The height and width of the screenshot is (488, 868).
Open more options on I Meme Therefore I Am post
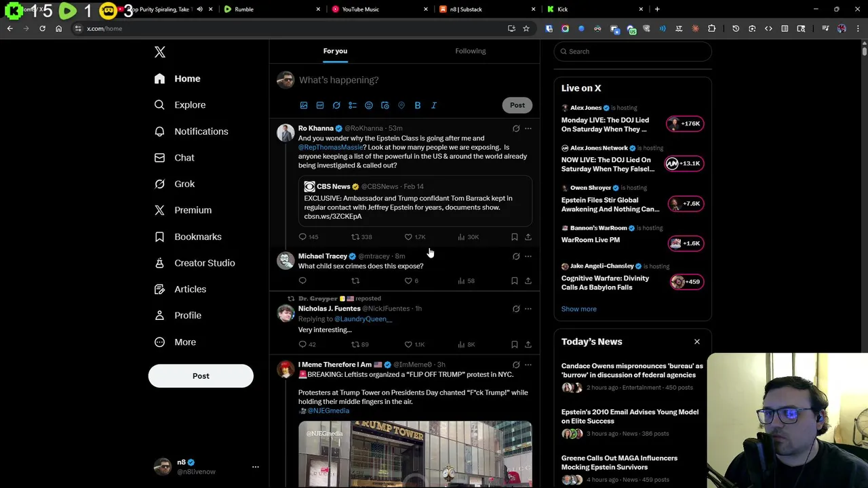(528, 365)
